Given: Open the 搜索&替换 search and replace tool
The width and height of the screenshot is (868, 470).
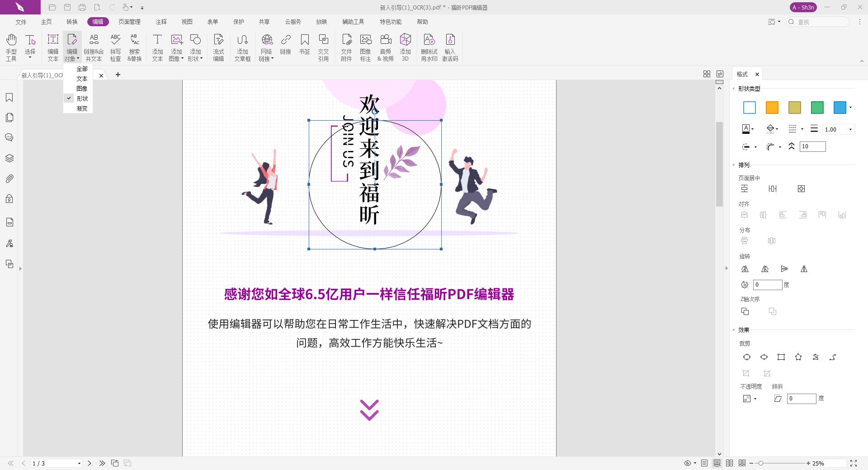Looking at the screenshot, I should [133, 47].
